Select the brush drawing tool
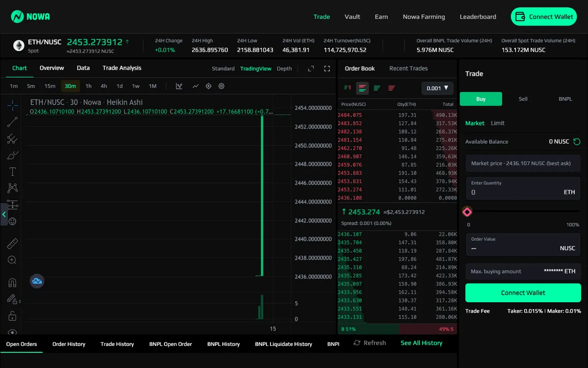The height and width of the screenshot is (368, 588). tap(13, 155)
